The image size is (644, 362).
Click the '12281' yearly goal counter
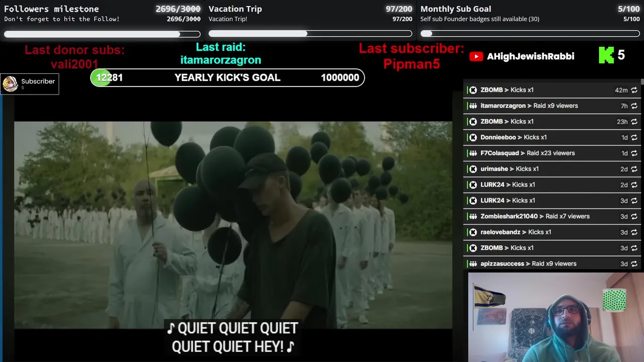coord(109,77)
